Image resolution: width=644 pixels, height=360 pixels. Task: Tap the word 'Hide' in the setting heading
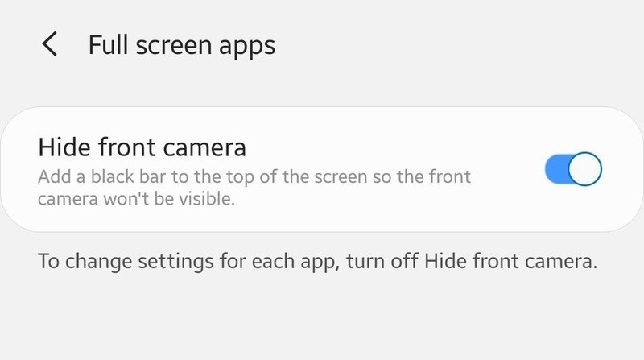(64, 147)
